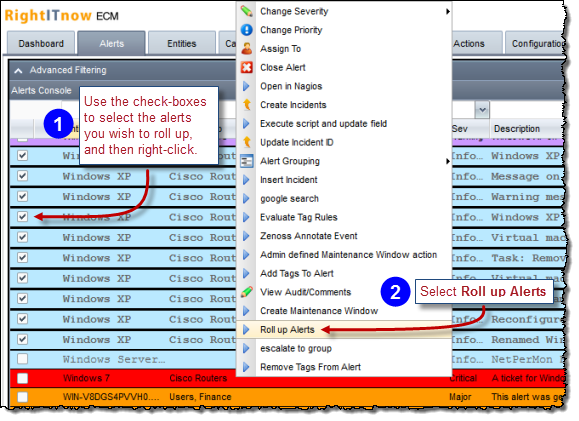Uncheck the second Windows XP alert checkbox
This screenshot has height=421, width=579.
(x=23, y=176)
